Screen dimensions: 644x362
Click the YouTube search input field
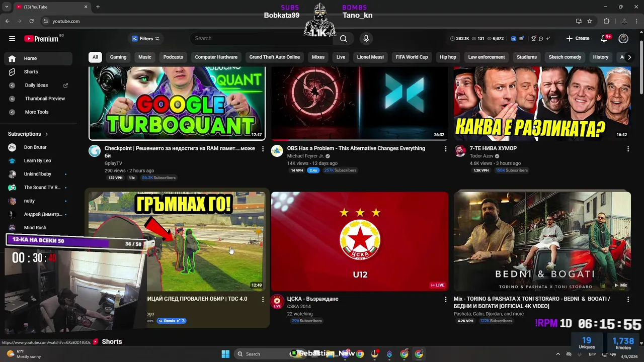[x=262, y=39]
